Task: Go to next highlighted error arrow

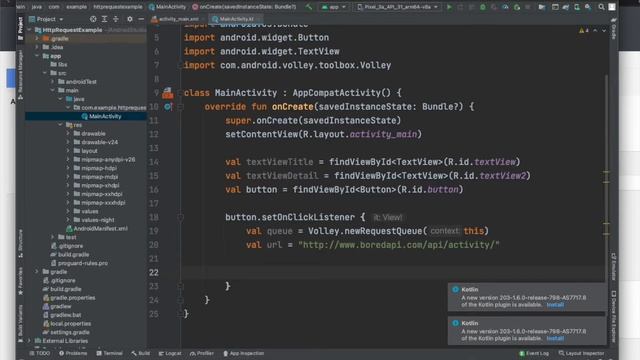Action: click(604, 31)
